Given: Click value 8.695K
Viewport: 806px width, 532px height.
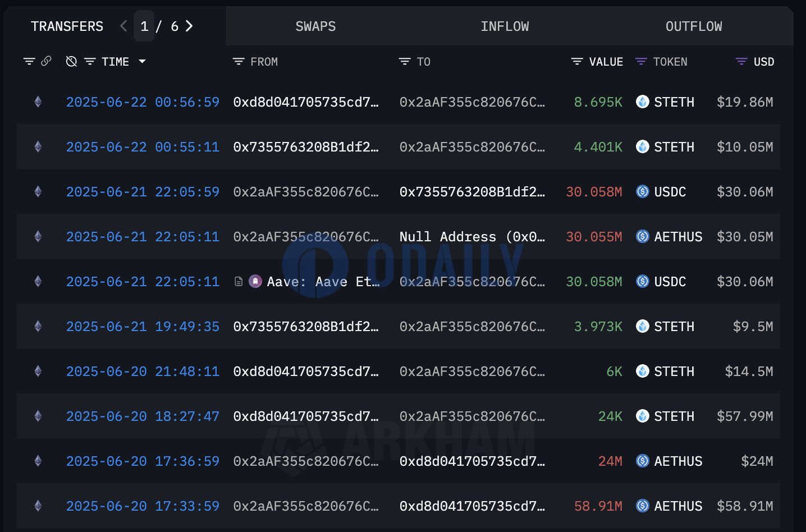Looking at the screenshot, I should coord(598,102).
